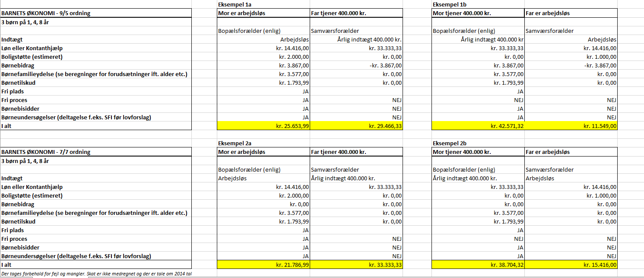Click yellow total cell kr. 25.653,99
Image resolution: width=644 pixels, height=278 pixels.
[263, 126]
